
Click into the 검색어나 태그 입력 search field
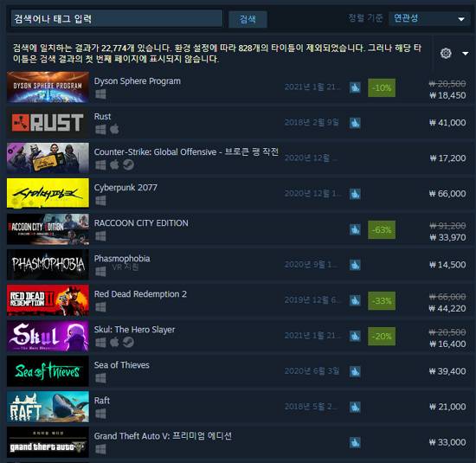117,19
